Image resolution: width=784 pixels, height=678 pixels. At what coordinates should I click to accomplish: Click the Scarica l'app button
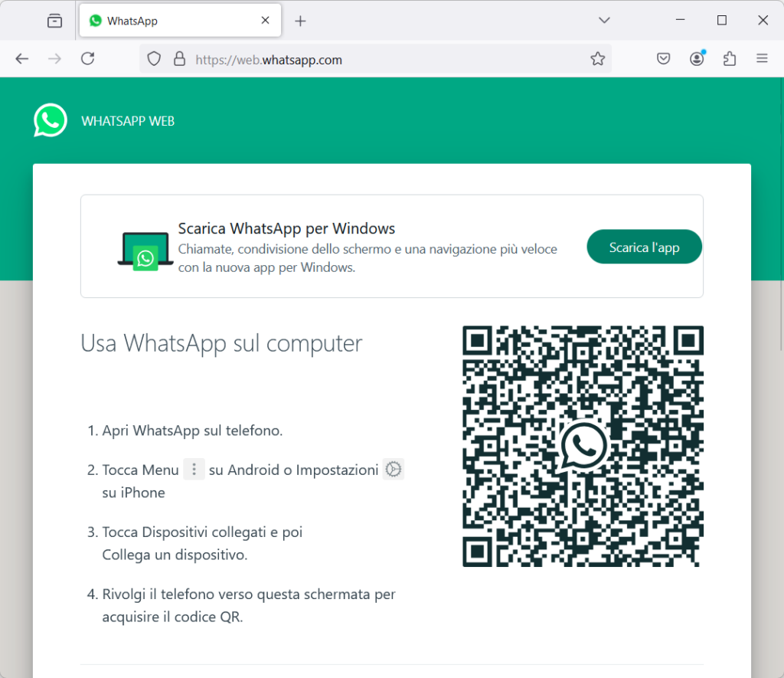[644, 247]
